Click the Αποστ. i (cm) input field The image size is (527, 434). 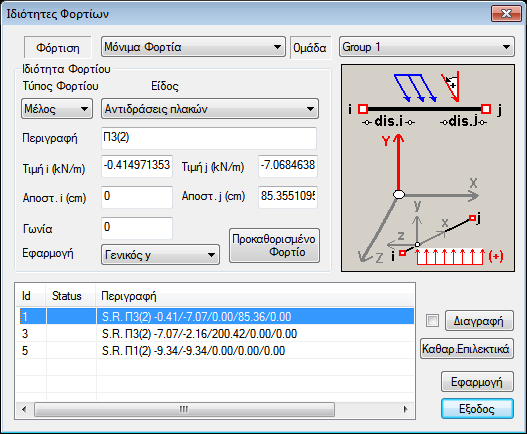[x=137, y=197]
